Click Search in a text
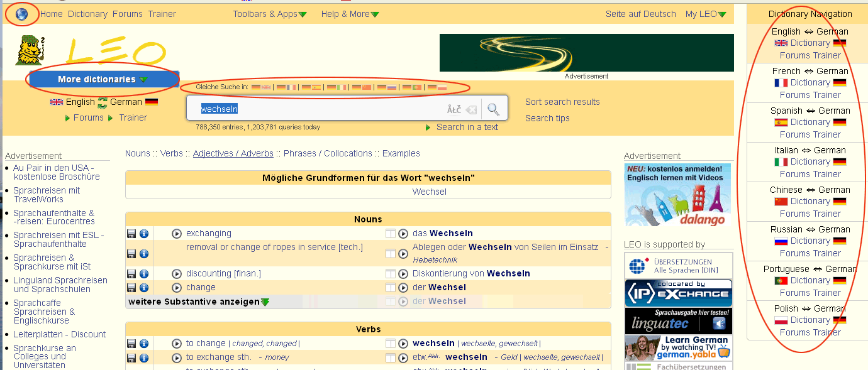 coord(467,127)
